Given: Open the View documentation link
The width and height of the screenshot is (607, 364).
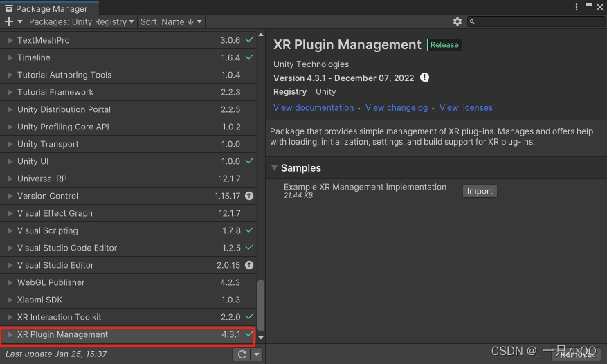Looking at the screenshot, I should click(314, 108).
